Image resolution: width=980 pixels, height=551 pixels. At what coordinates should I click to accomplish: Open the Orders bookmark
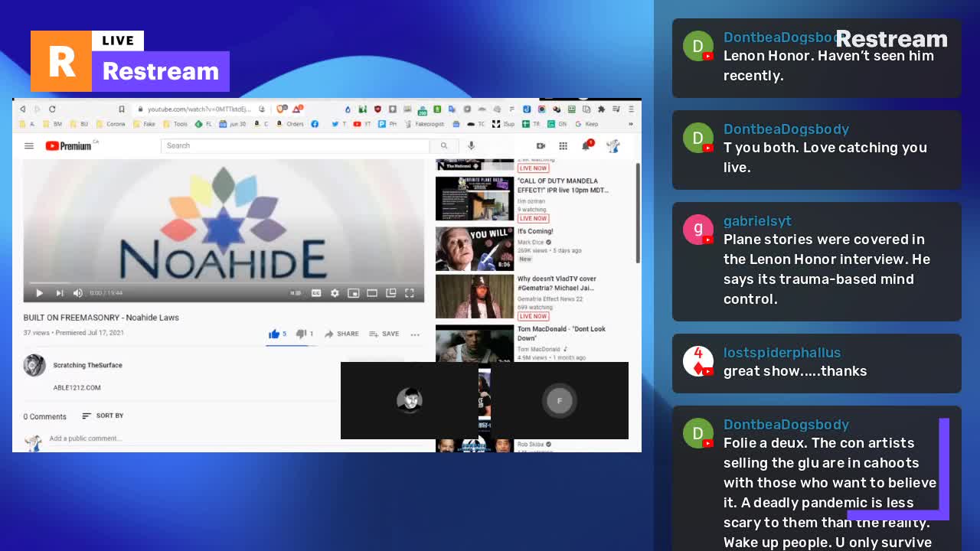pos(290,124)
